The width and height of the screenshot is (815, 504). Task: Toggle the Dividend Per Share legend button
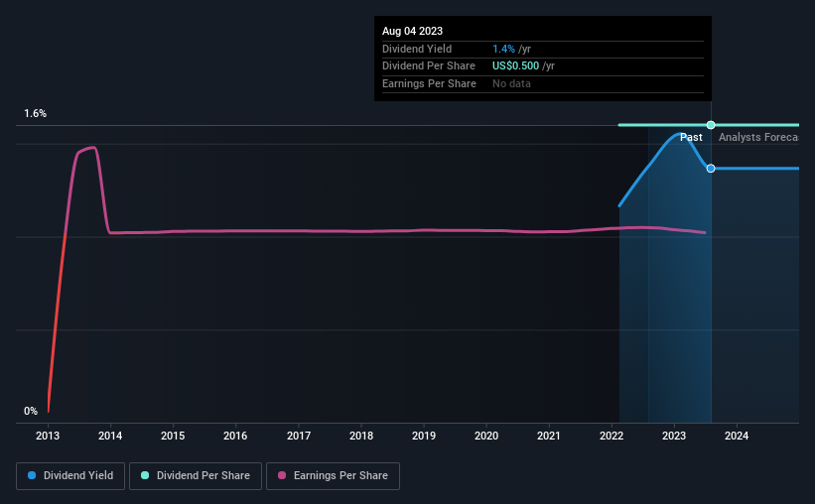196,476
